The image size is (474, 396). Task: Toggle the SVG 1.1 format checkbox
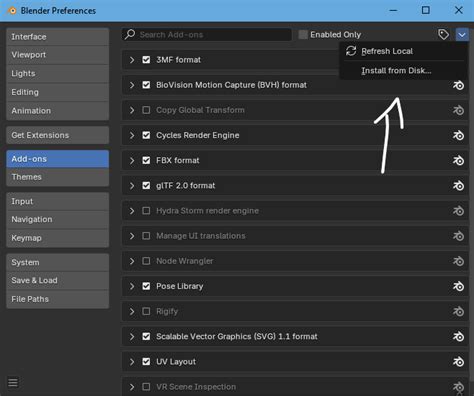point(146,336)
